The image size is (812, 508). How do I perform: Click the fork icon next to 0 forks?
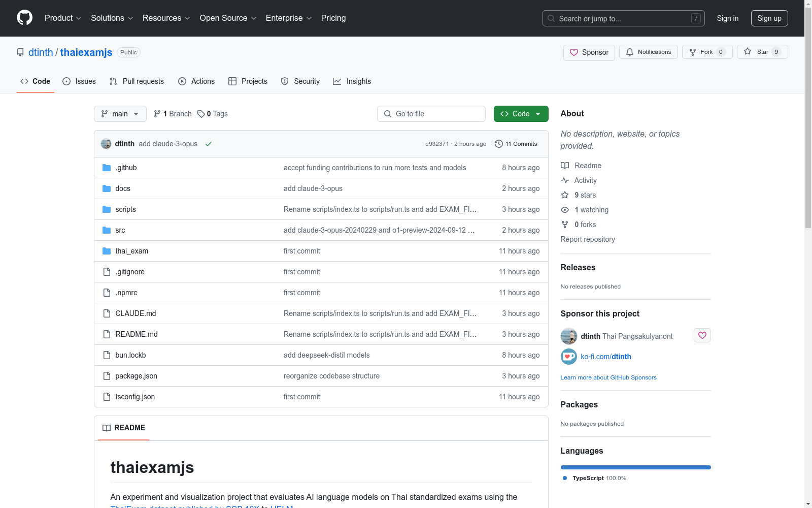(x=565, y=225)
